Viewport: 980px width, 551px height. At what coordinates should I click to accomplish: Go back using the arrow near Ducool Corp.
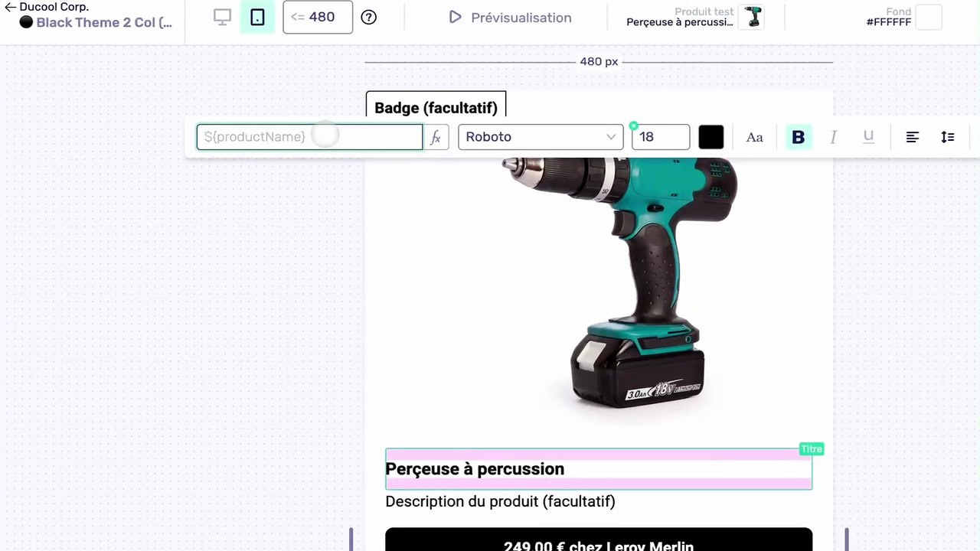point(10,7)
